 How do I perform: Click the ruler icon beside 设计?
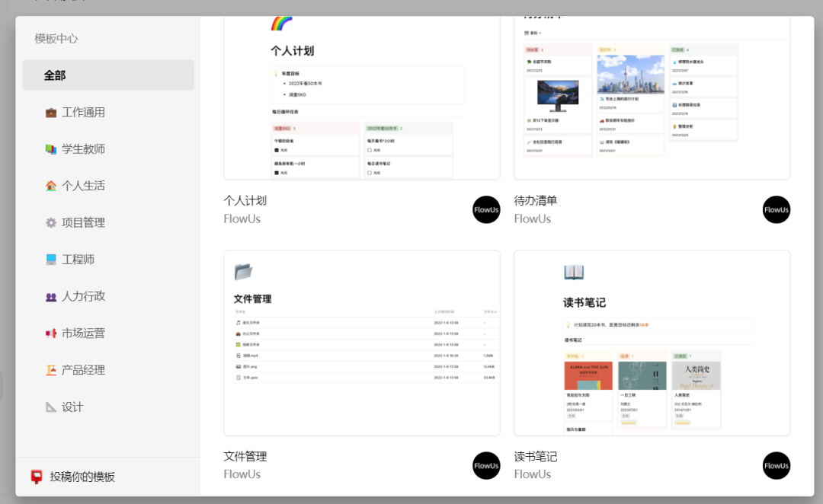[x=51, y=407]
